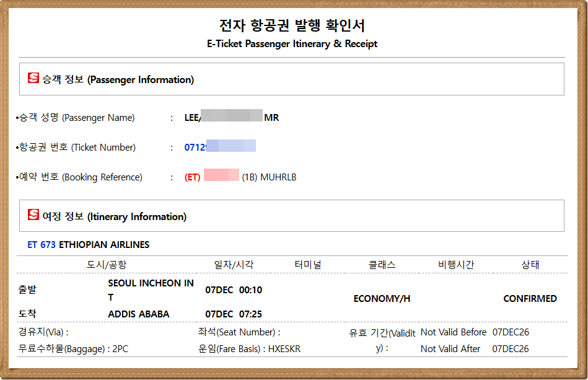Click the 예약 번호 (Booking Reference) label

[81, 177]
